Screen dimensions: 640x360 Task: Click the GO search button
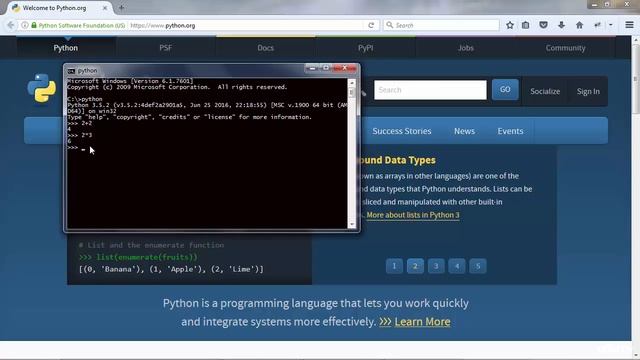[x=505, y=89]
